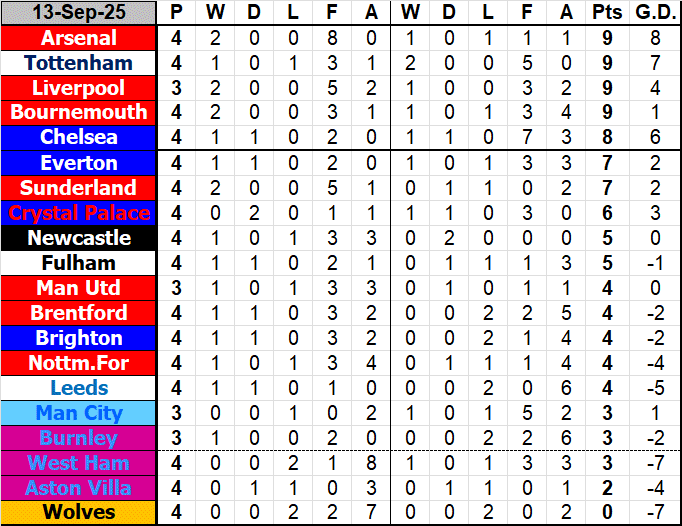Click on Man Utd team cell
The width and height of the screenshot is (682, 526).
(79, 288)
